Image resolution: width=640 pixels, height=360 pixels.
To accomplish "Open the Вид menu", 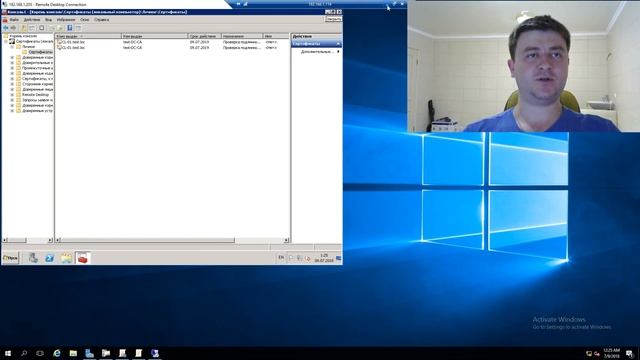I will click(49, 20).
